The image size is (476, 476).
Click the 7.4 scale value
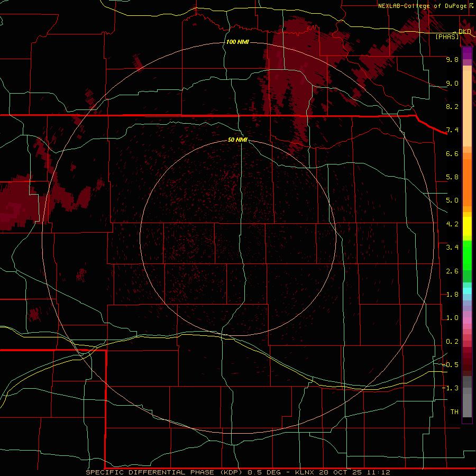click(x=452, y=130)
